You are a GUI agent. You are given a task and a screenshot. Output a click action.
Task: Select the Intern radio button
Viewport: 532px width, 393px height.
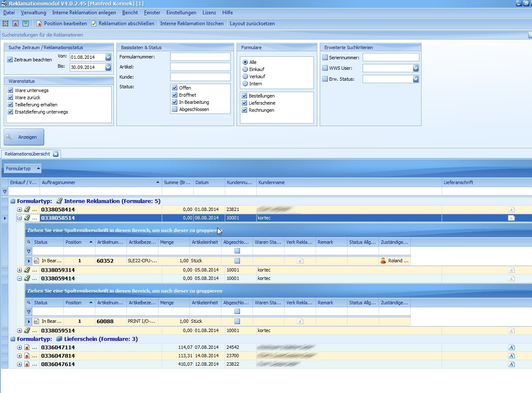(x=245, y=84)
